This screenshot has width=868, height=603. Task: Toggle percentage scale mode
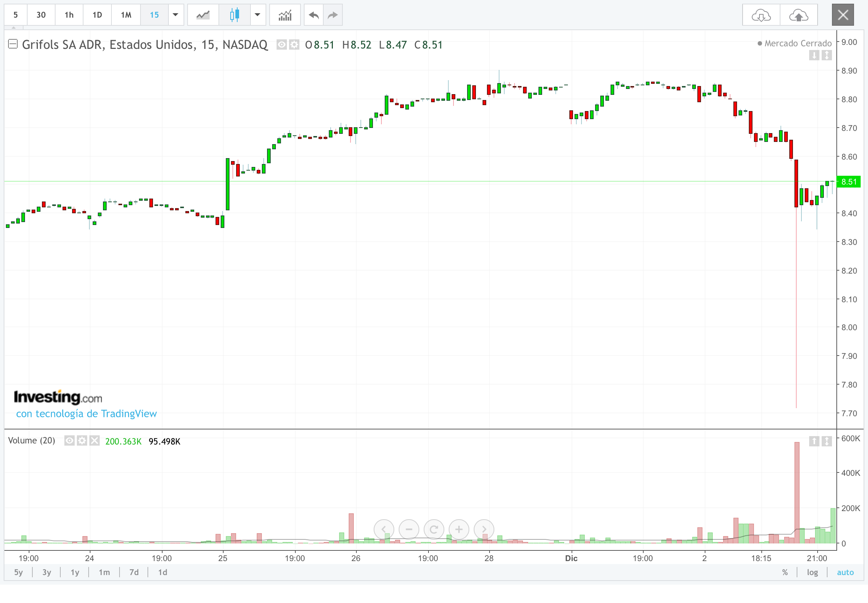[x=785, y=572]
